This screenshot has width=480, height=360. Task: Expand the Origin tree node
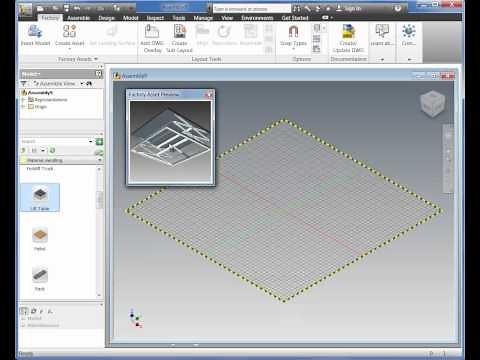click(23, 107)
